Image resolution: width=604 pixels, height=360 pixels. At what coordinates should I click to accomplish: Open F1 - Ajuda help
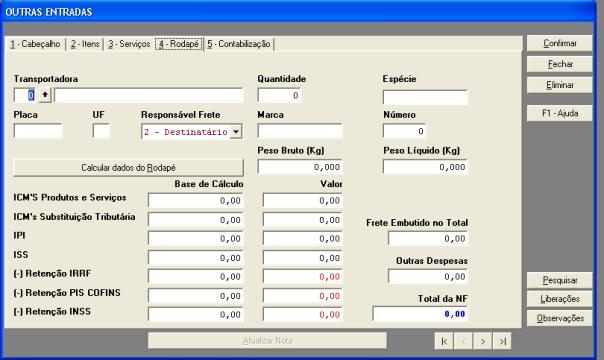[x=560, y=113]
